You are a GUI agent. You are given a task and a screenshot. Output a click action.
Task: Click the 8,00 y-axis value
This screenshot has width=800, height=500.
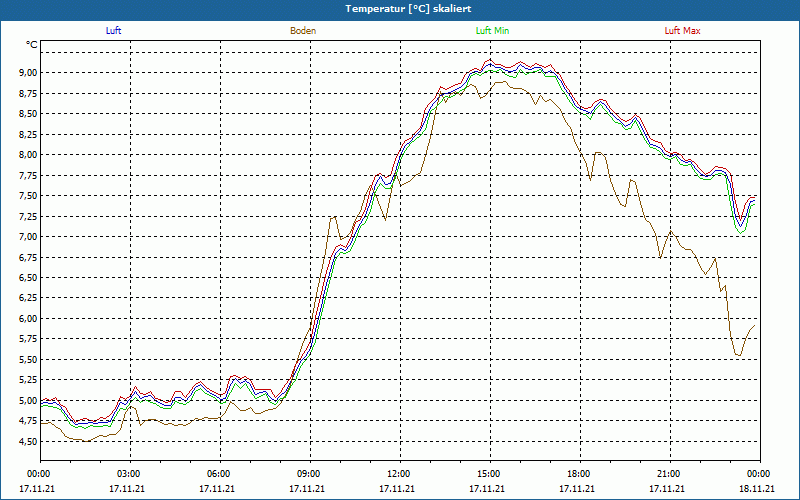[x=28, y=155]
